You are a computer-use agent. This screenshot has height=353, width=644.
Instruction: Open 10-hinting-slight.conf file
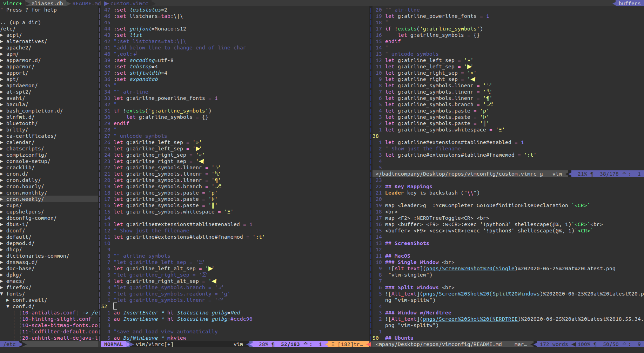[57, 319]
